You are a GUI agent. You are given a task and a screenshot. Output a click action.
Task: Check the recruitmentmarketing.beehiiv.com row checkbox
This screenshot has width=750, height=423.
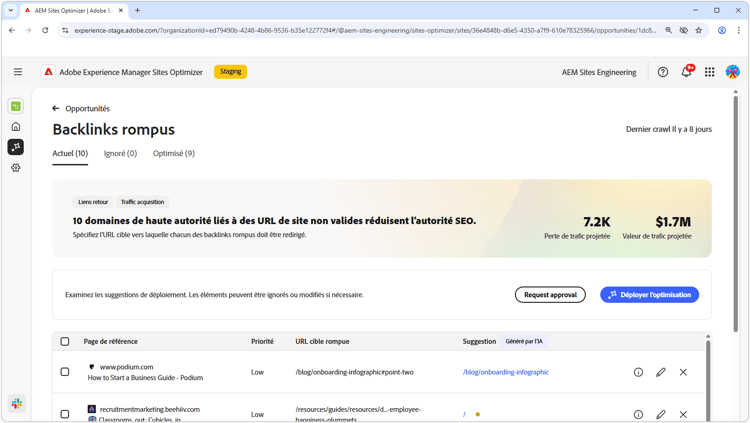coord(65,414)
